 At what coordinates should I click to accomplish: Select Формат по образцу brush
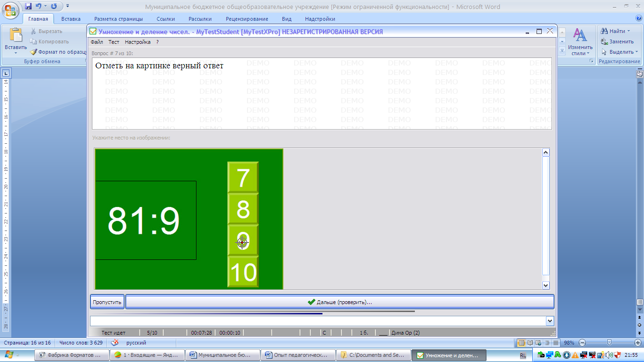[x=58, y=52]
